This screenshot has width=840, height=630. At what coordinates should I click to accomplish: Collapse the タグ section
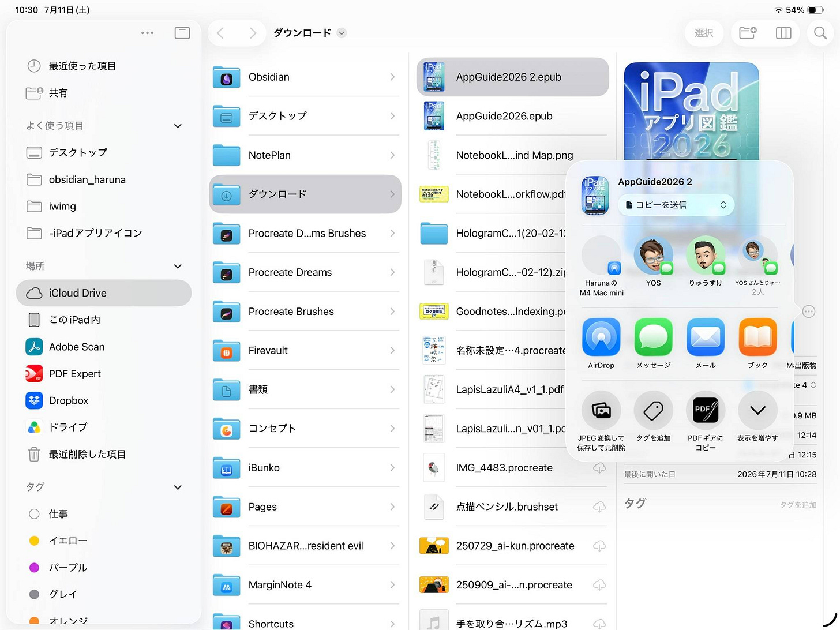pyautogui.click(x=178, y=487)
